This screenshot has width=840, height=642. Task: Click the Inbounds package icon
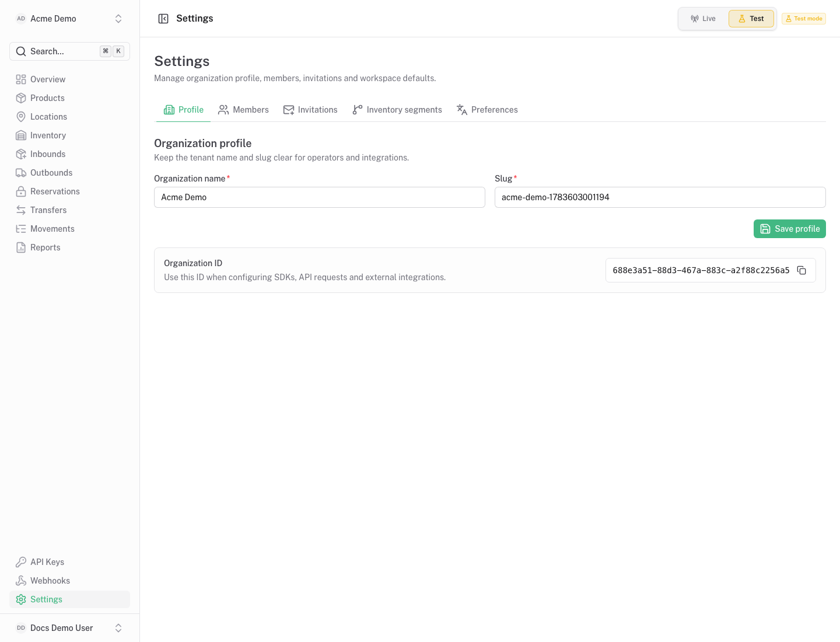pyautogui.click(x=21, y=154)
